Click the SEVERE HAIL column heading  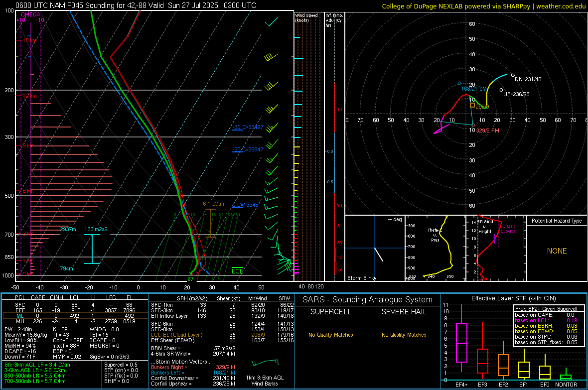pos(404,312)
